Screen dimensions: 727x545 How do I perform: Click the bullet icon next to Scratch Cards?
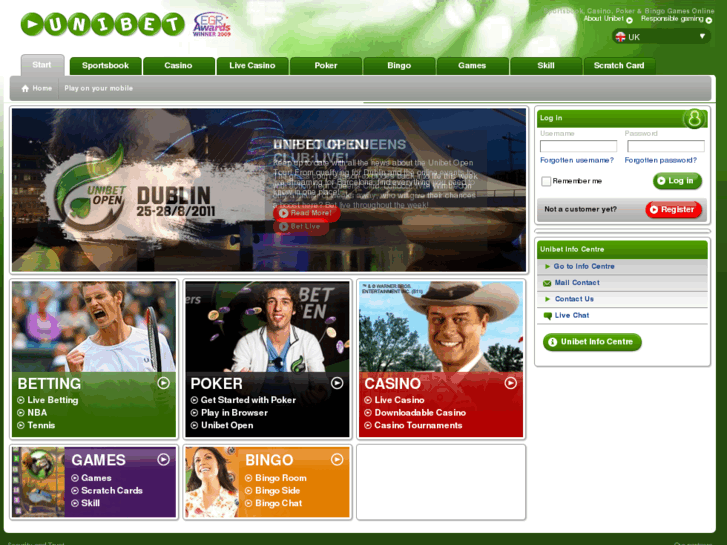pos(75,491)
